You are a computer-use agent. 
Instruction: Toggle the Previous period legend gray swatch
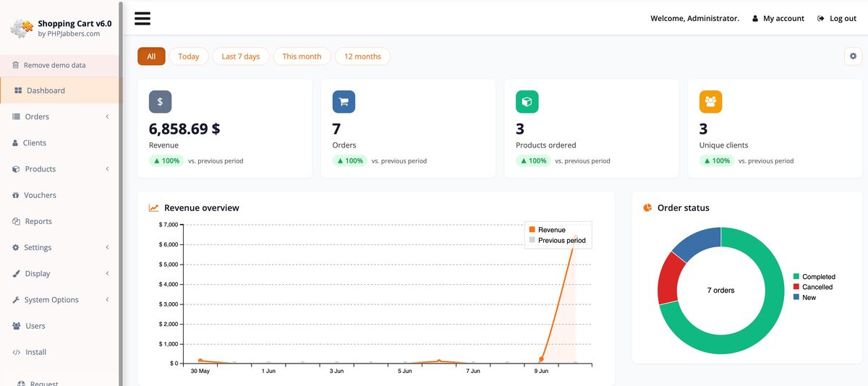532,240
